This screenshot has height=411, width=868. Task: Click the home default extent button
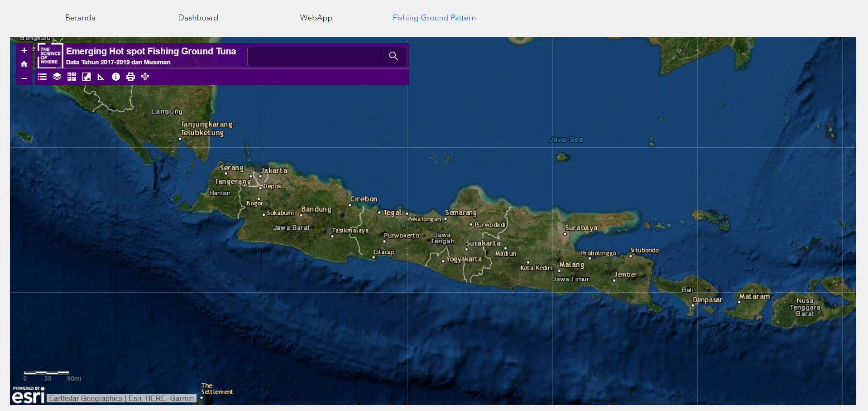click(x=24, y=64)
